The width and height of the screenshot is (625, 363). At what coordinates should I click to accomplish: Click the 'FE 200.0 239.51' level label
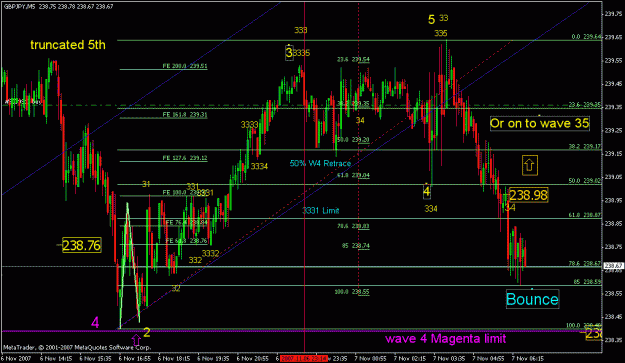tap(185, 66)
